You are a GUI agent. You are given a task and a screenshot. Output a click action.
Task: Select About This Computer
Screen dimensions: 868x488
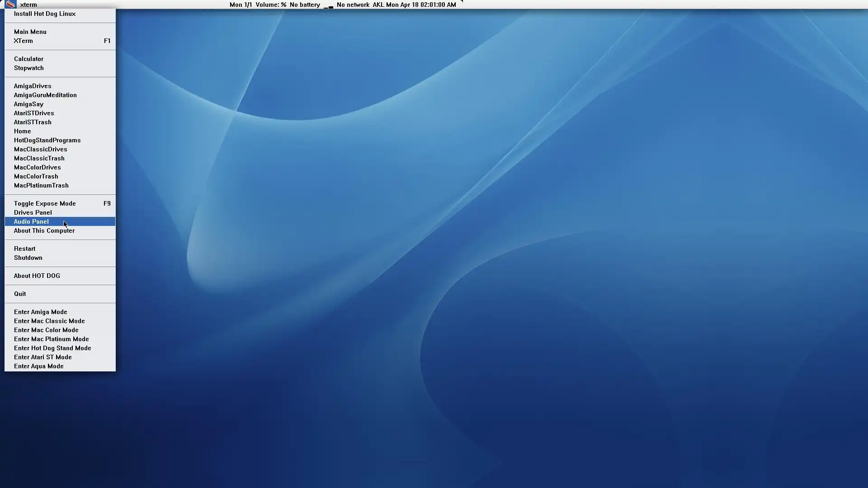44,230
